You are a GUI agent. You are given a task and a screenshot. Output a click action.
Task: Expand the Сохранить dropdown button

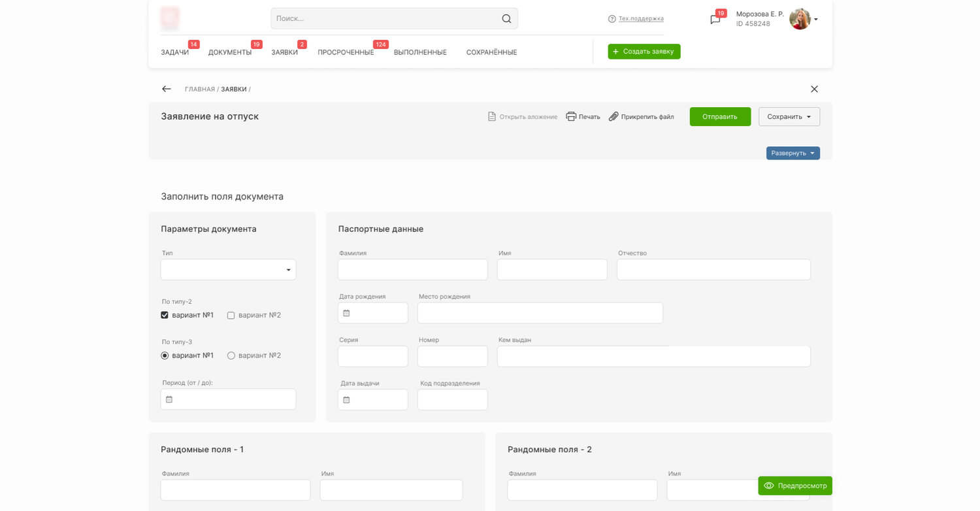[x=789, y=116]
